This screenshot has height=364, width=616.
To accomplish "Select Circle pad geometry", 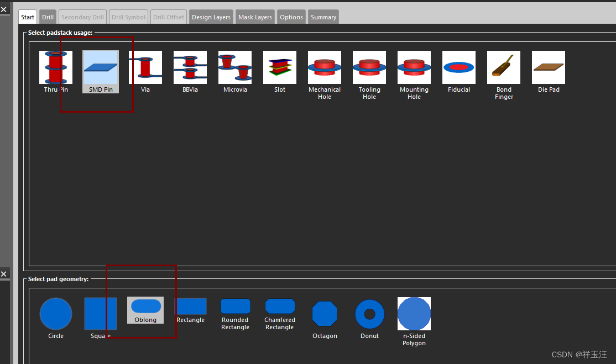I will point(56,314).
